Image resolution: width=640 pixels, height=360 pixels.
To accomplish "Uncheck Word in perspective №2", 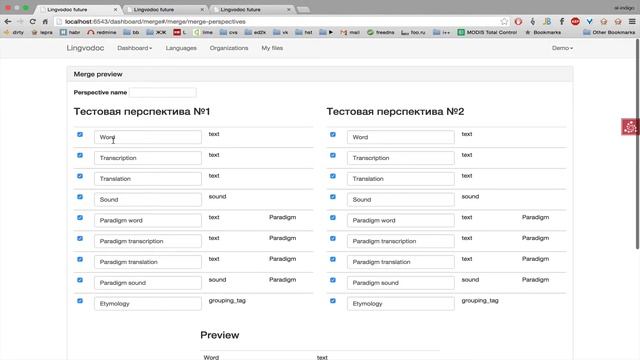I will [x=333, y=134].
